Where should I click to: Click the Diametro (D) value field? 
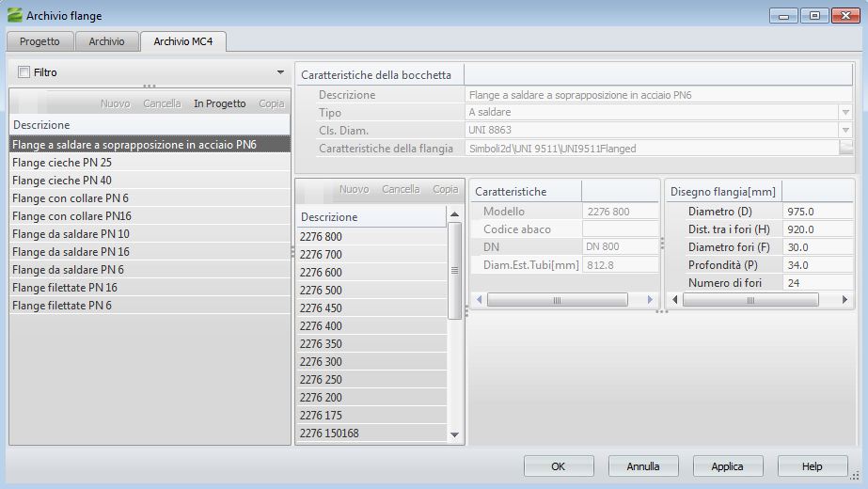pyautogui.click(x=814, y=212)
